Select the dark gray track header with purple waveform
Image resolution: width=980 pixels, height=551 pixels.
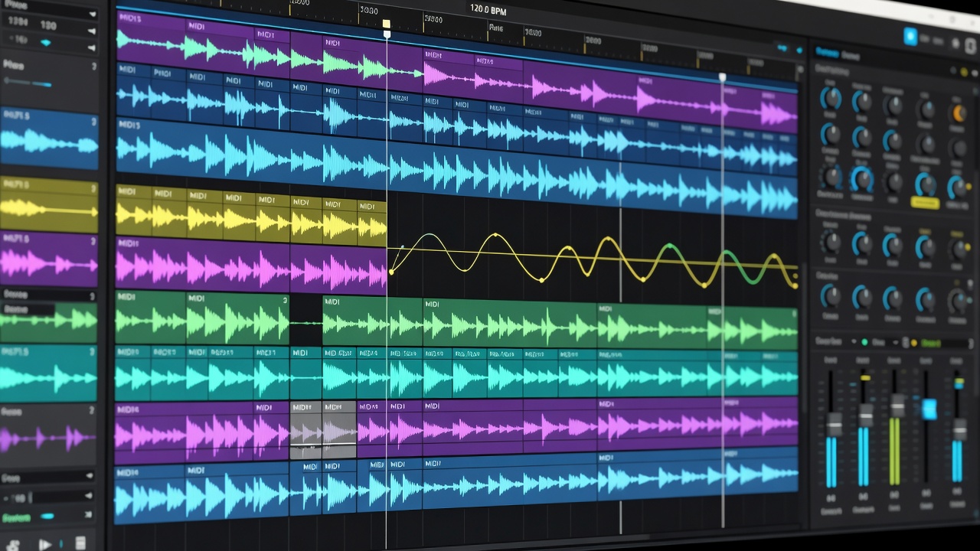point(48,434)
